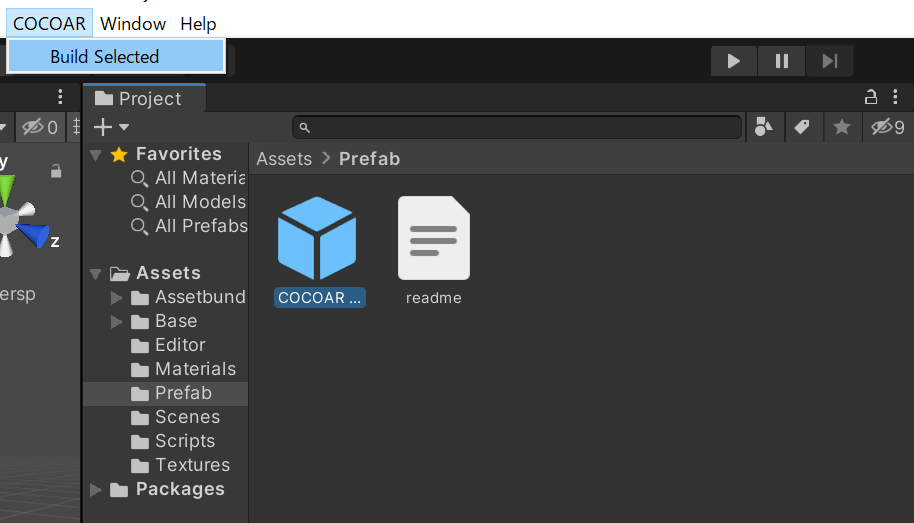
Task: Click the Step frame button
Action: (x=829, y=61)
